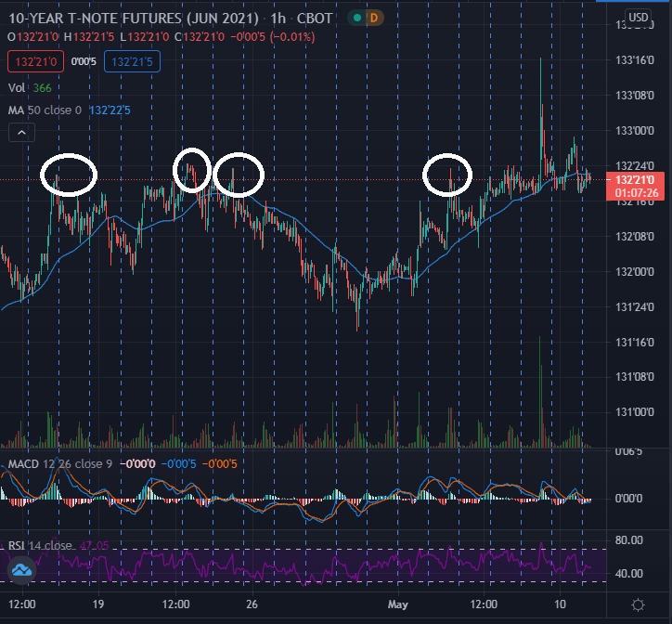Click the 0'00'0 MACD scale label
The width and height of the screenshot is (672, 624).
pyautogui.click(x=628, y=499)
